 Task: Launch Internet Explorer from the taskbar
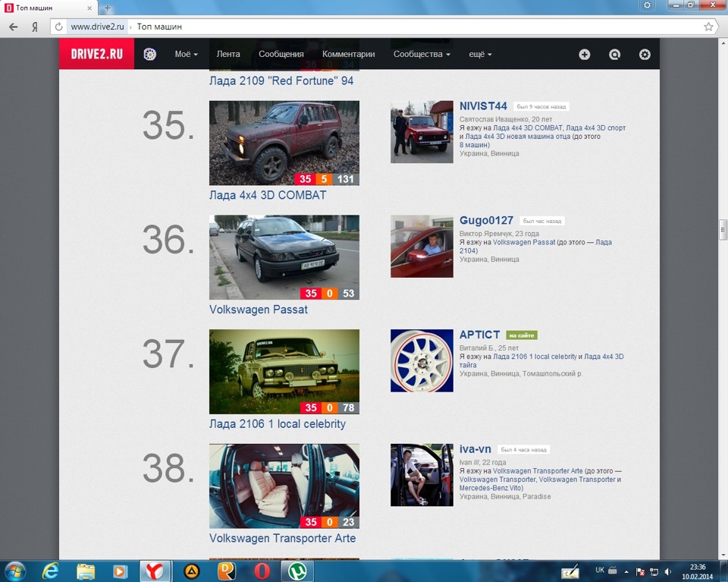(50, 571)
